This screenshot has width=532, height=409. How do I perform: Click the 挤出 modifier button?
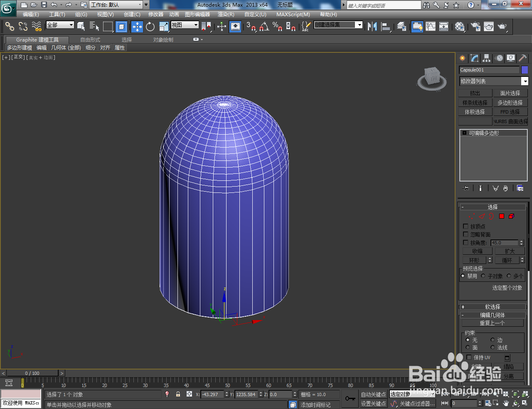point(475,94)
